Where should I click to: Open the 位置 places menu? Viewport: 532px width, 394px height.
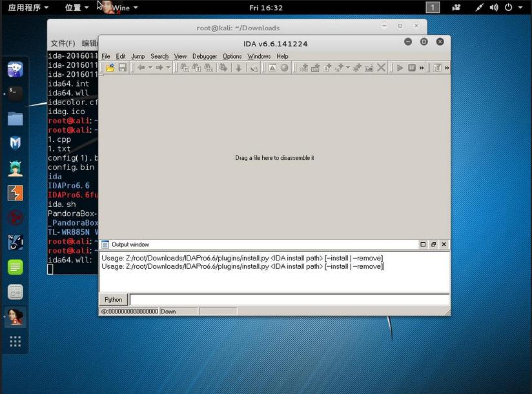coord(77,8)
